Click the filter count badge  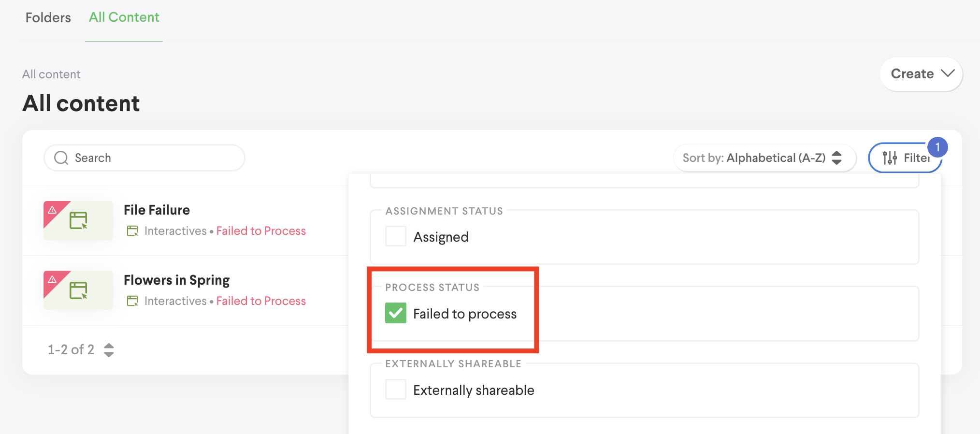click(937, 147)
